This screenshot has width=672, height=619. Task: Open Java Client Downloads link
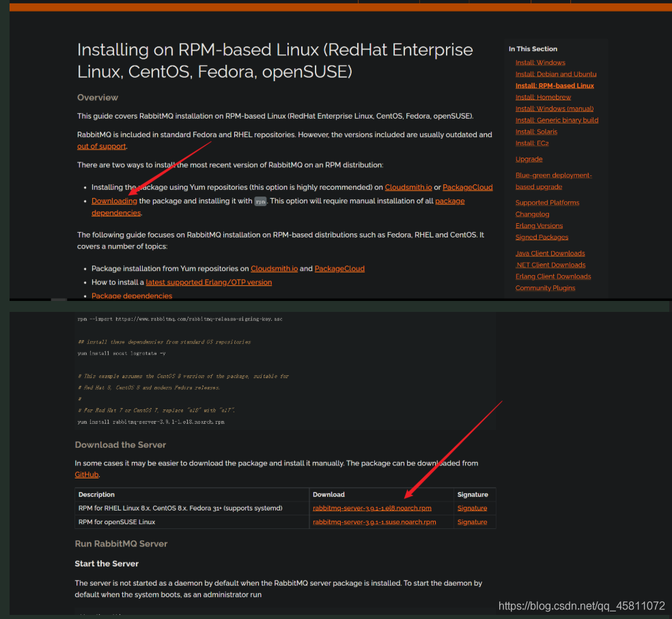[x=550, y=254]
